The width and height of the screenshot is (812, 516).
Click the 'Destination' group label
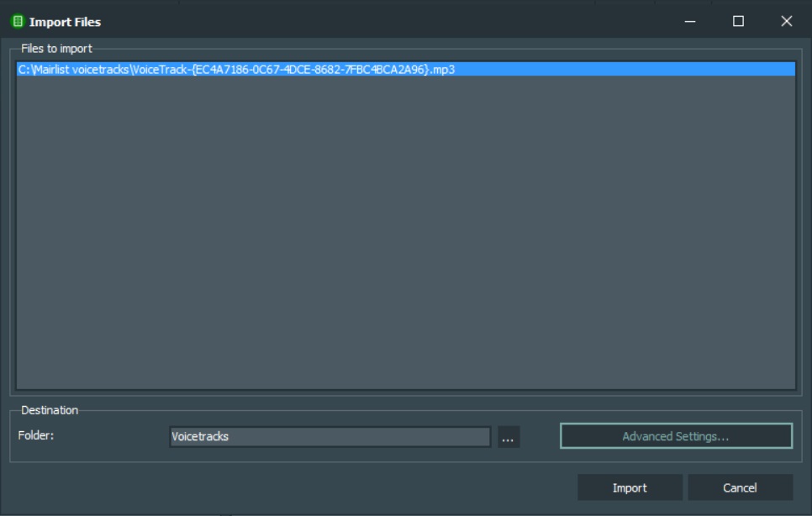click(50, 410)
